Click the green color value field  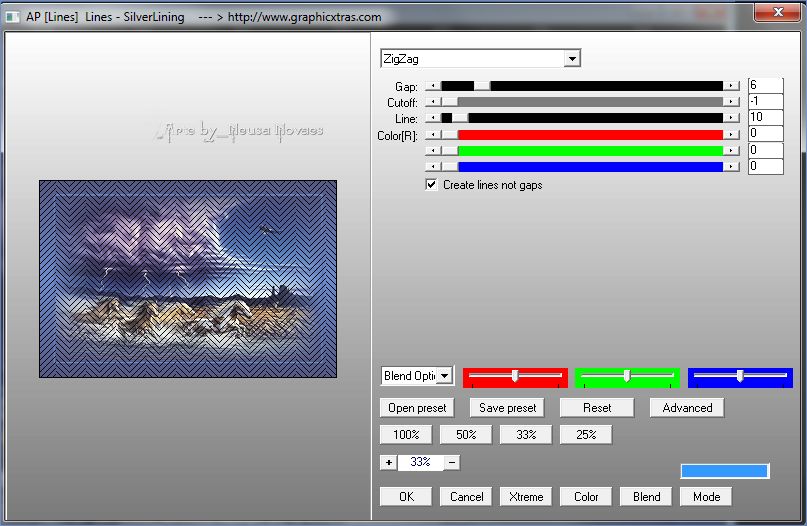tap(765, 150)
